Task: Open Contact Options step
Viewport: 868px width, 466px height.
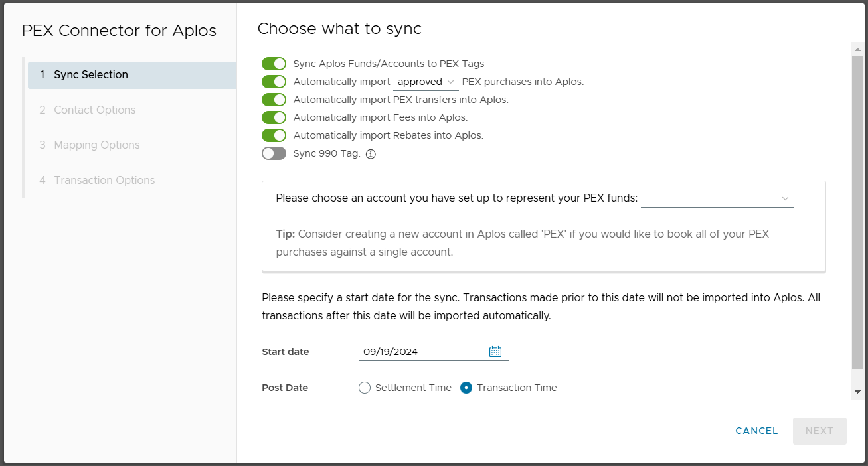Action: coord(94,110)
